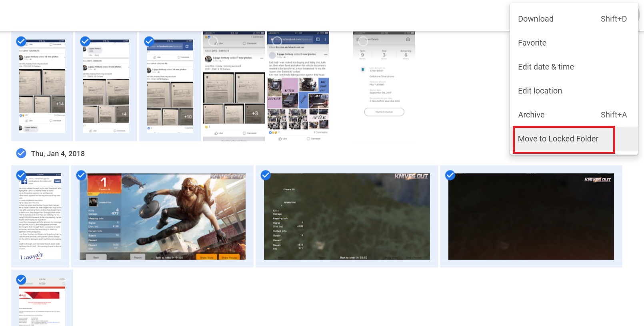Uncheck the red banner email screenshot checkmark
The width and height of the screenshot is (644, 326).
click(x=21, y=279)
